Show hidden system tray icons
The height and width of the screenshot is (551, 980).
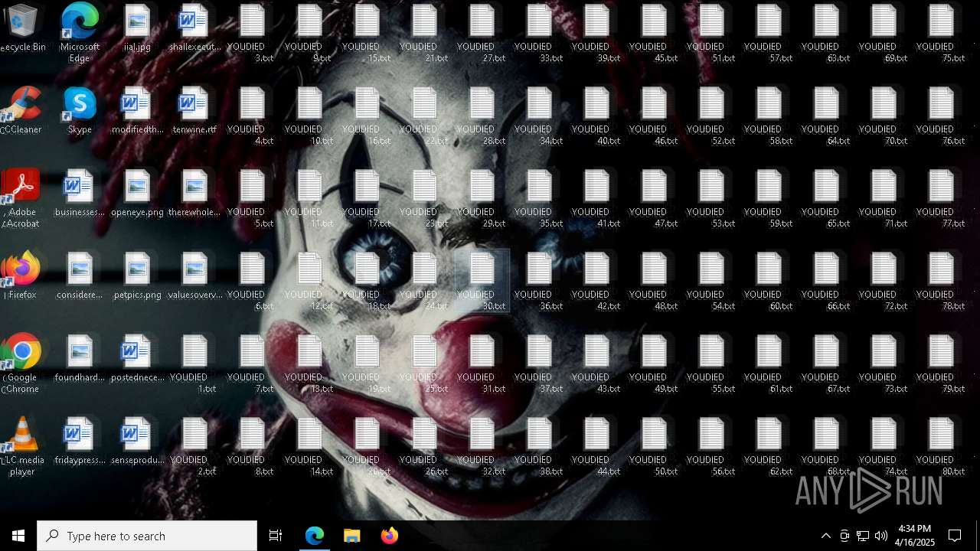825,536
